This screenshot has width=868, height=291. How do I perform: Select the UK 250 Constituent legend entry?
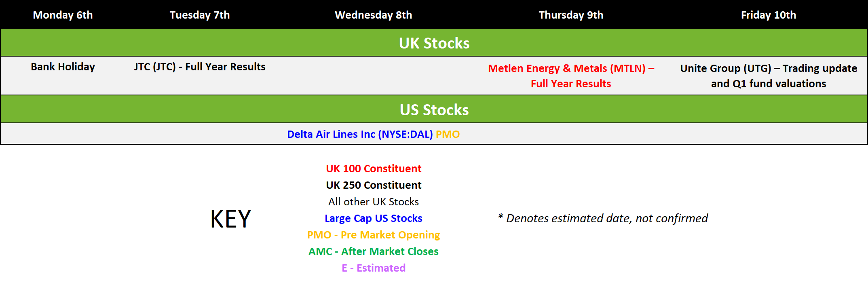point(374,185)
